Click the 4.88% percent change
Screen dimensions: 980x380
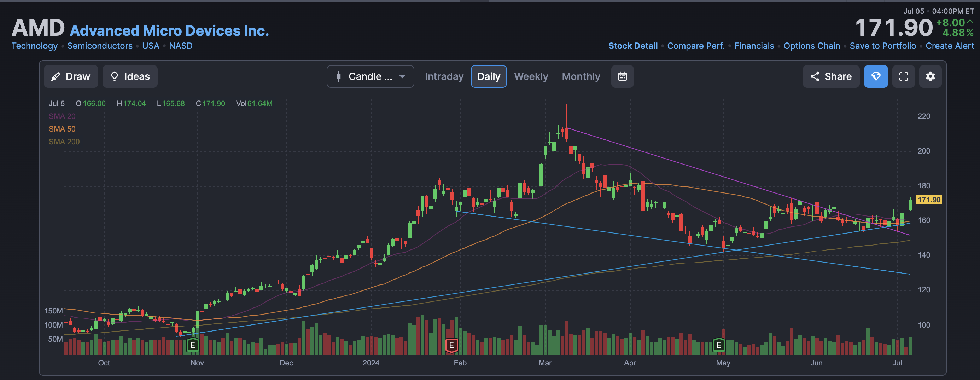[958, 33]
